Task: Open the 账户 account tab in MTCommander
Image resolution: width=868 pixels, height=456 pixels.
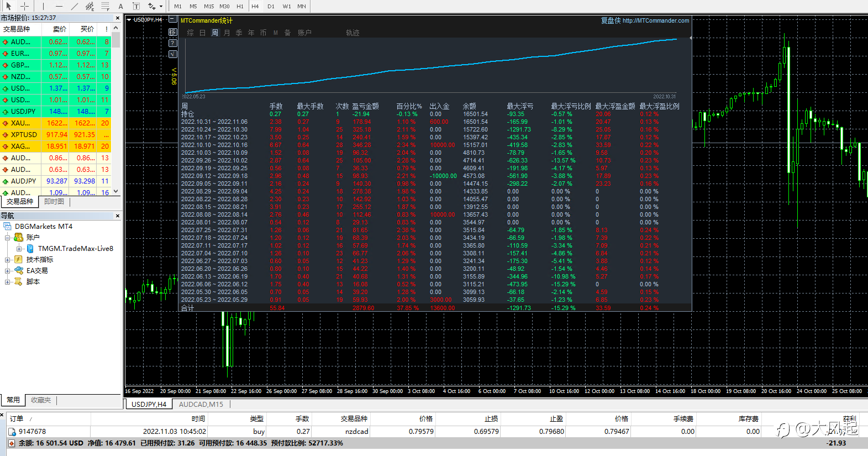Action: (304, 33)
